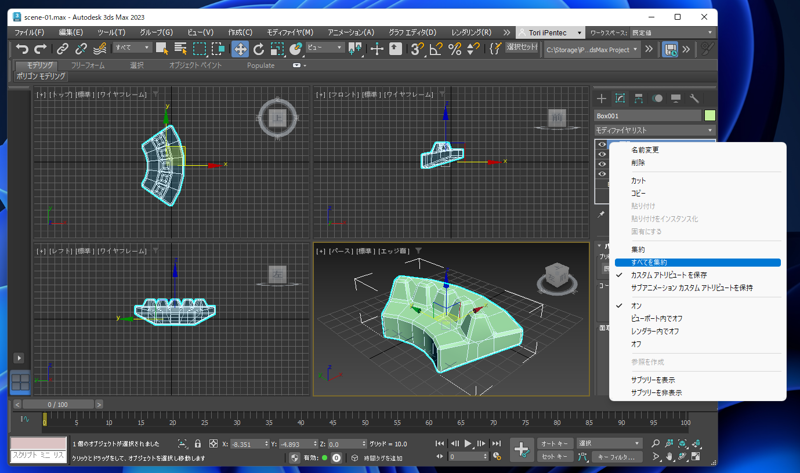The width and height of the screenshot is (800, 473).
Task: Open the ビュー reference coordinate dropdown
Action: click(324, 47)
